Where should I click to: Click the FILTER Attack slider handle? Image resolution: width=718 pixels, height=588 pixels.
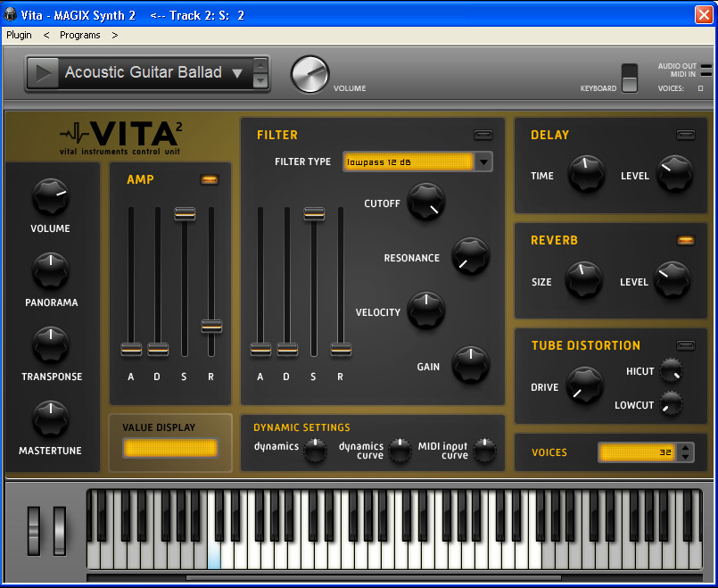260,350
